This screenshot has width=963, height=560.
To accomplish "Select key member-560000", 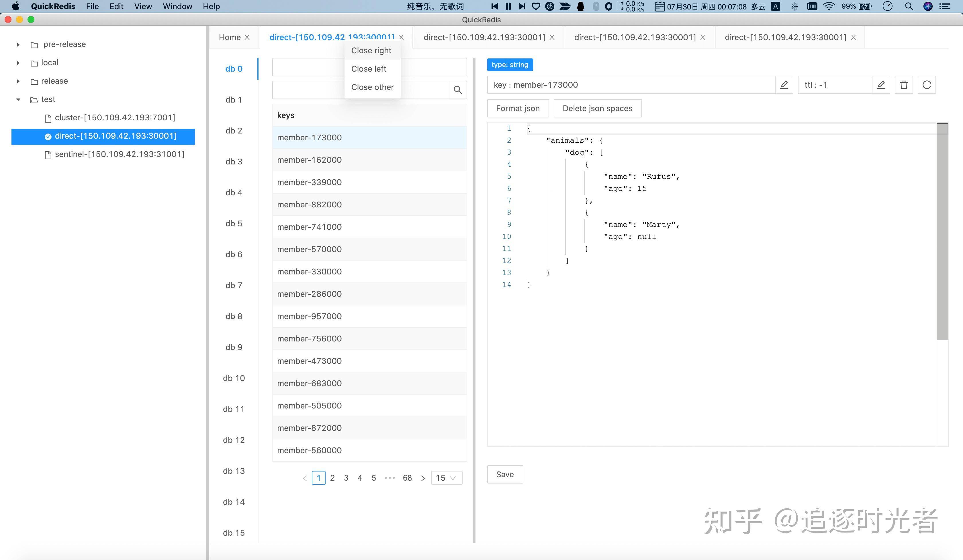I will point(369,450).
